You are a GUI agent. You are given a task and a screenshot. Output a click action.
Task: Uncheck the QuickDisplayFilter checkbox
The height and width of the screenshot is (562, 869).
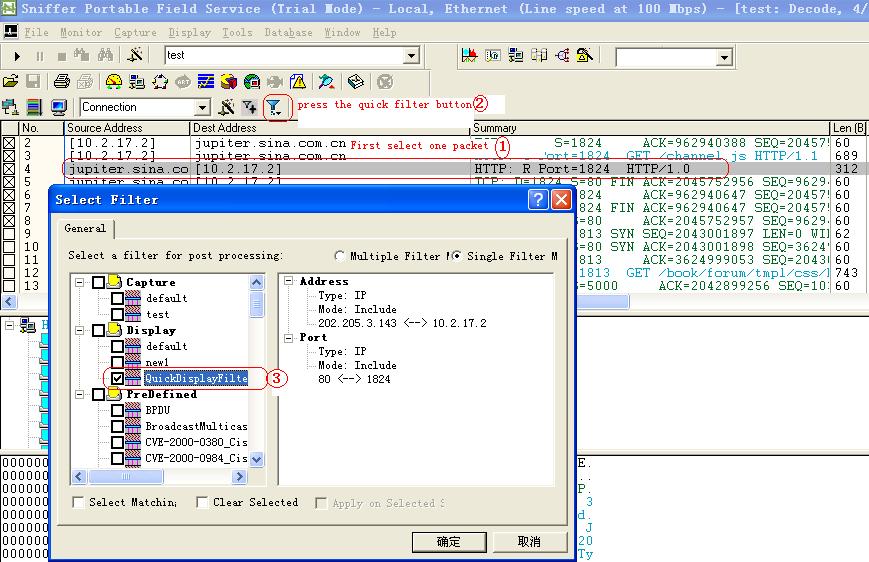click(x=118, y=378)
